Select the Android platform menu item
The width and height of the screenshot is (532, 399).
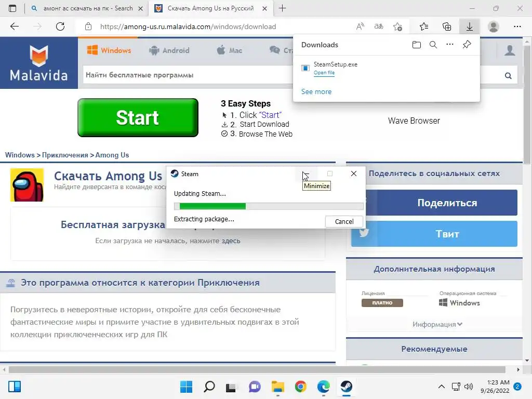click(x=169, y=50)
